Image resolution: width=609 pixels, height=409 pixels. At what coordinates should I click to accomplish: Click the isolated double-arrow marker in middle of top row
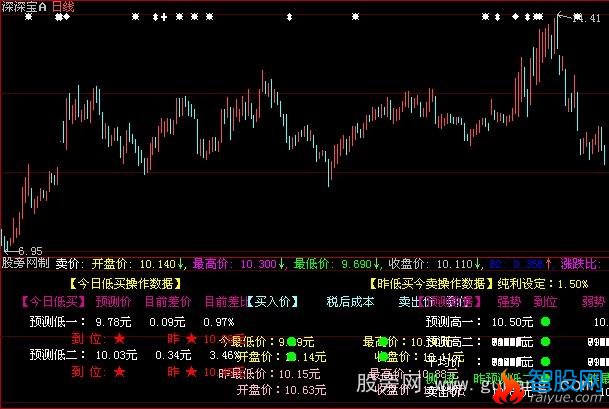coord(289,17)
